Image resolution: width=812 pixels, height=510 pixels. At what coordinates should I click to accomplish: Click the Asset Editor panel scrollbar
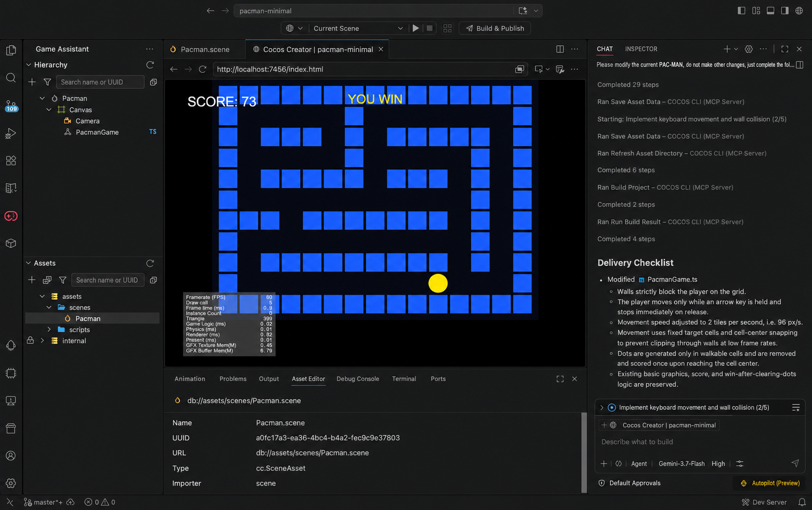click(584, 452)
